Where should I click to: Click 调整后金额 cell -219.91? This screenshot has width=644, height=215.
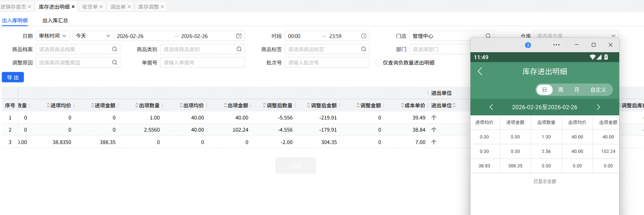pos(328,117)
